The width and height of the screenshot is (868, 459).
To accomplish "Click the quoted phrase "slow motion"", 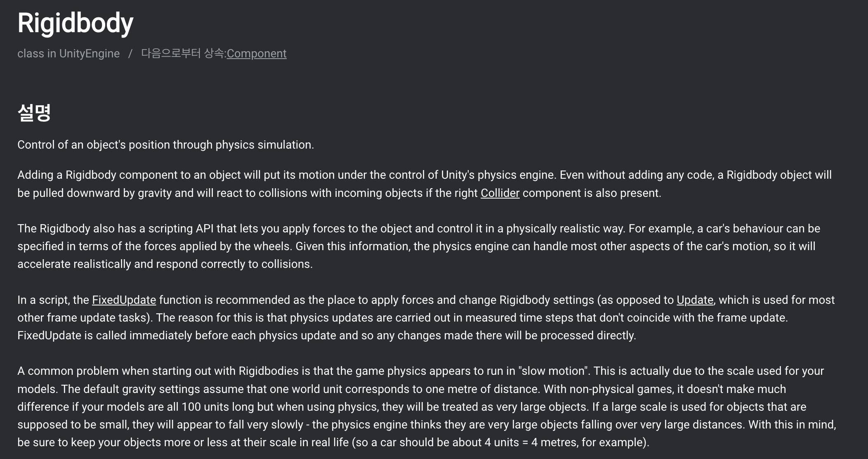I will 554,371.
